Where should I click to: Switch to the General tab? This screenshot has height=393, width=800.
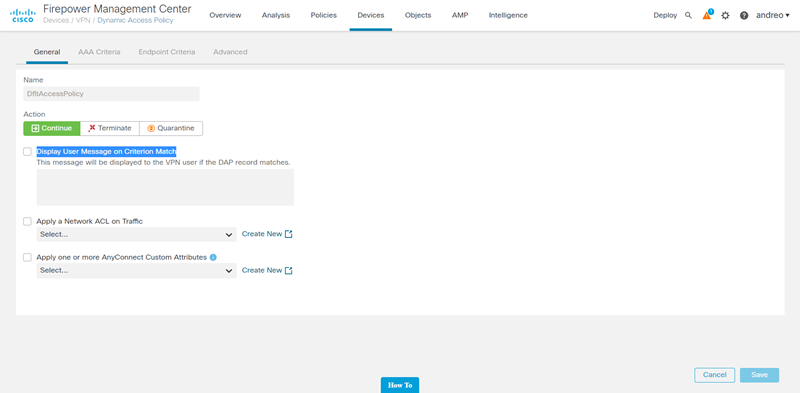coord(47,52)
